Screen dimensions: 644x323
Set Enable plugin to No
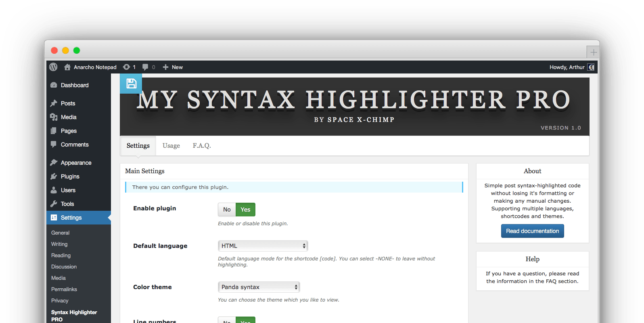(x=227, y=210)
